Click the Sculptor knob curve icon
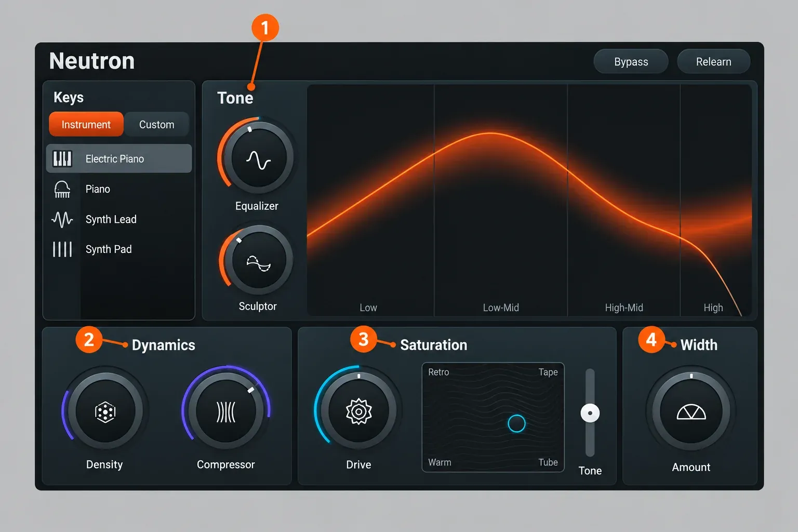The image size is (798, 532). point(258,263)
